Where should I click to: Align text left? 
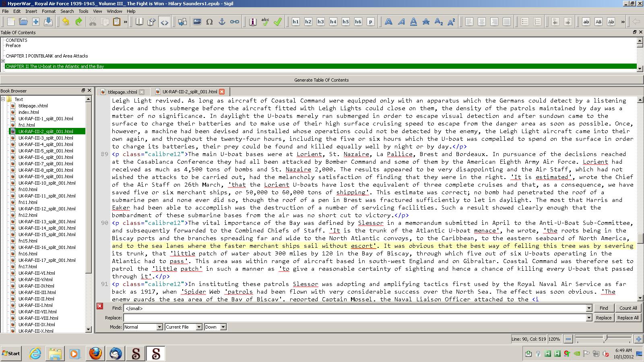click(x=469, y=22)
